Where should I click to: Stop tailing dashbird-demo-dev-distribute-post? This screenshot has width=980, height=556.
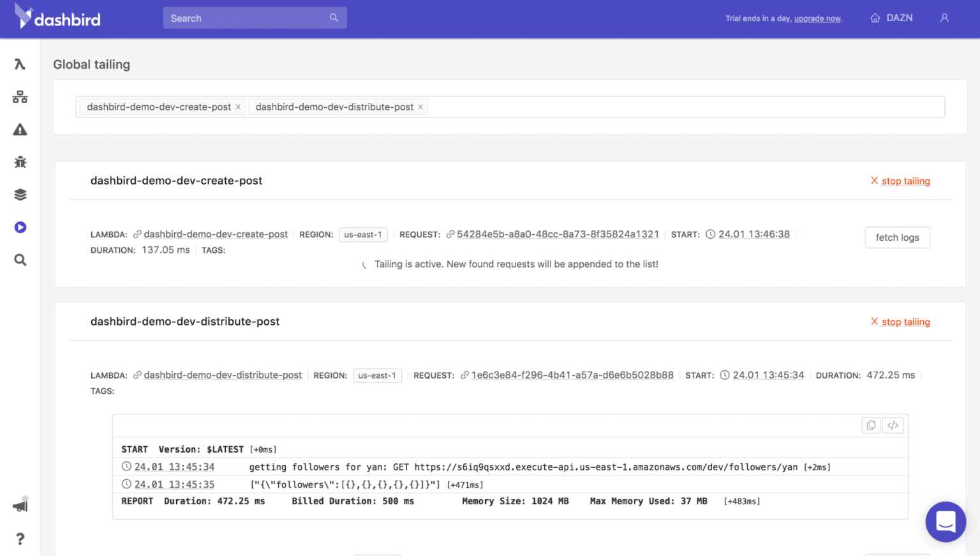(900, 322)
